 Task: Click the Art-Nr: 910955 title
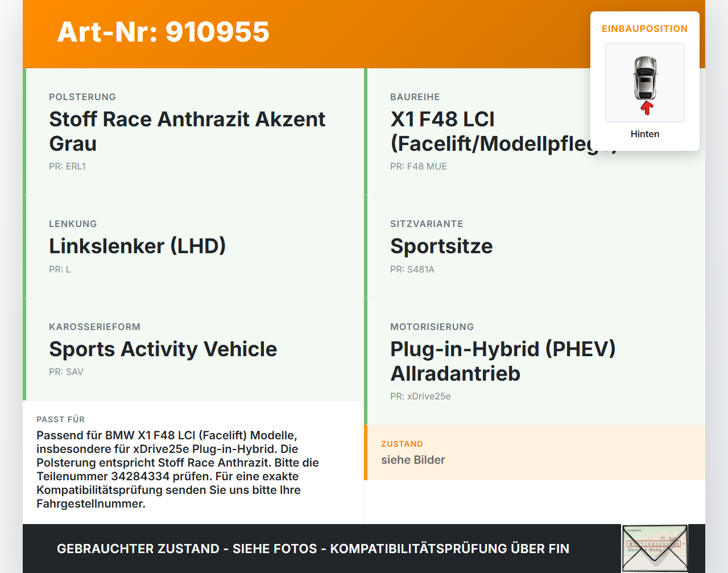(x=163, y=32)
